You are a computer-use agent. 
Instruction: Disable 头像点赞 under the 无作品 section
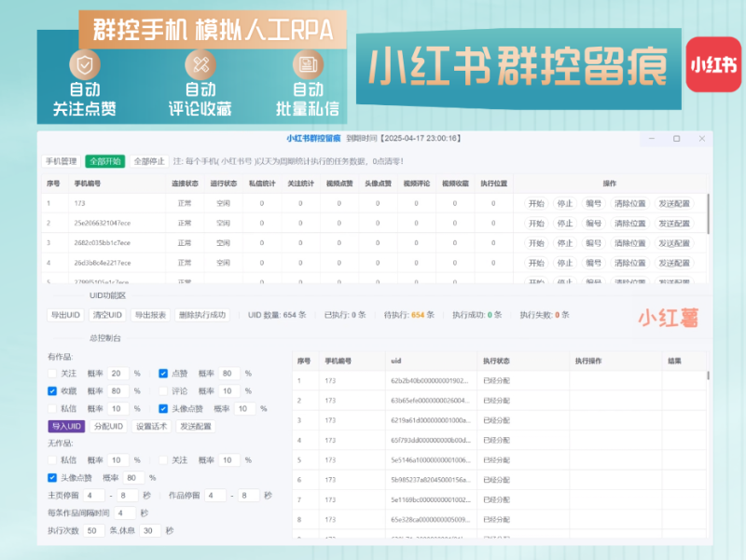pos(51,477)
